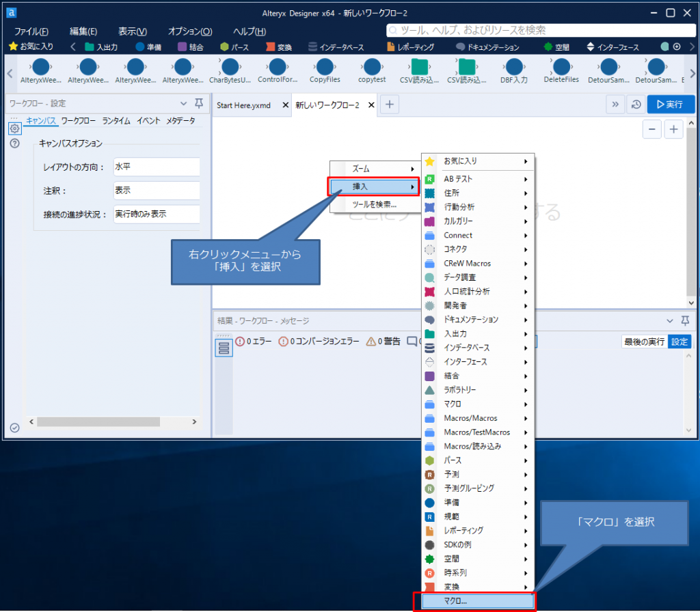Click the 最後の実行 button
This screenshot has height=612, width=700.
(644, 342)
